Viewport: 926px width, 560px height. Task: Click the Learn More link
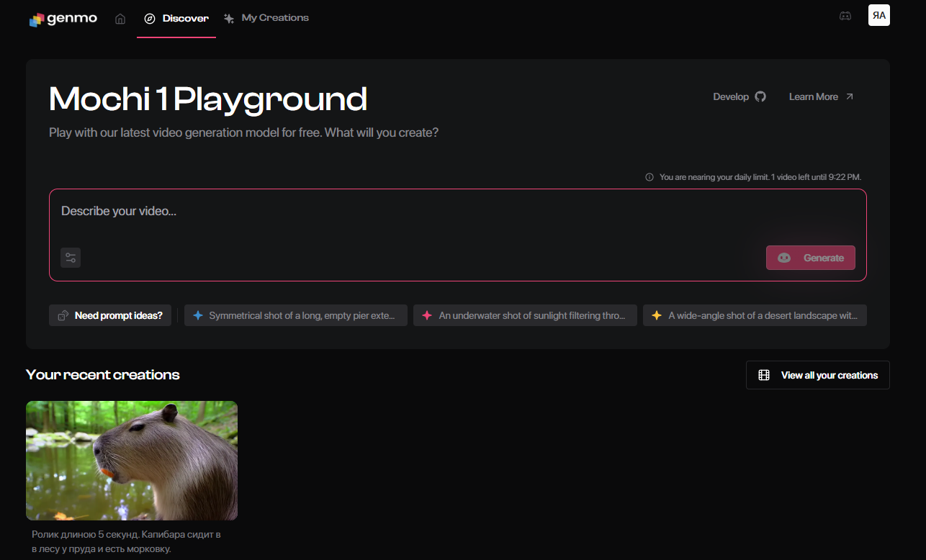tap(821, 96)
